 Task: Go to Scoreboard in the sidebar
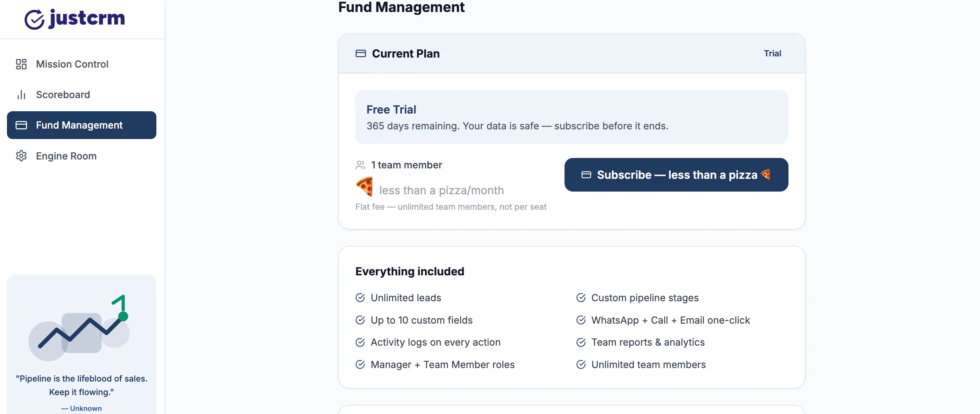pyautogui.click(x=81, y=95)
